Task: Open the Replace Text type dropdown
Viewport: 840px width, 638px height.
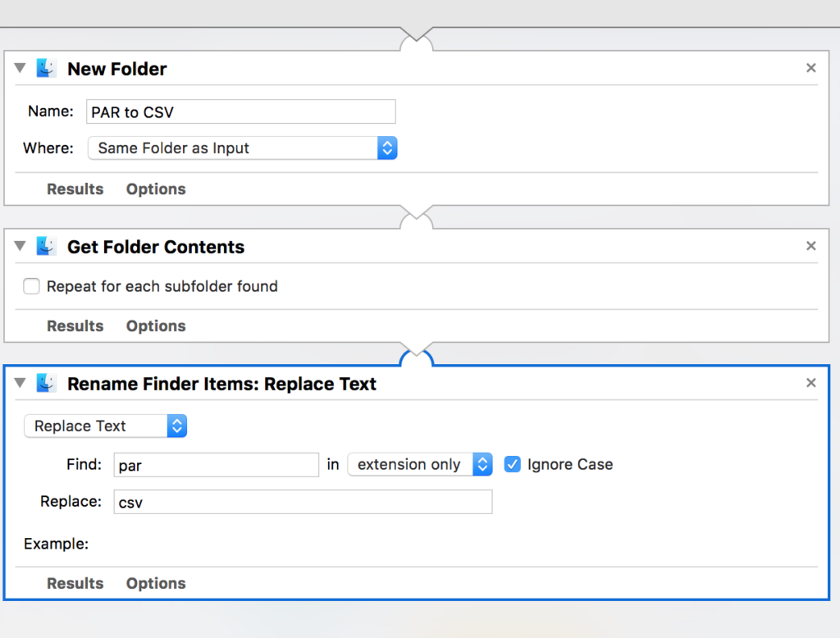Action: click(106, 426)
